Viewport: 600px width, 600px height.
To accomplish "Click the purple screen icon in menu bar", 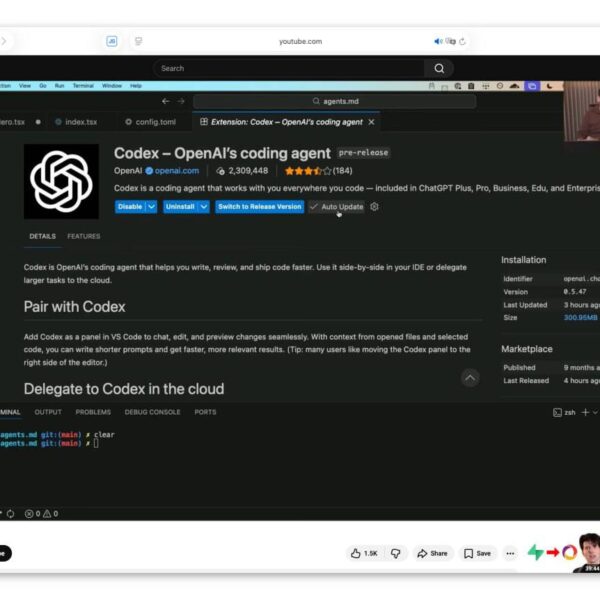I will (x=532, y=86).
